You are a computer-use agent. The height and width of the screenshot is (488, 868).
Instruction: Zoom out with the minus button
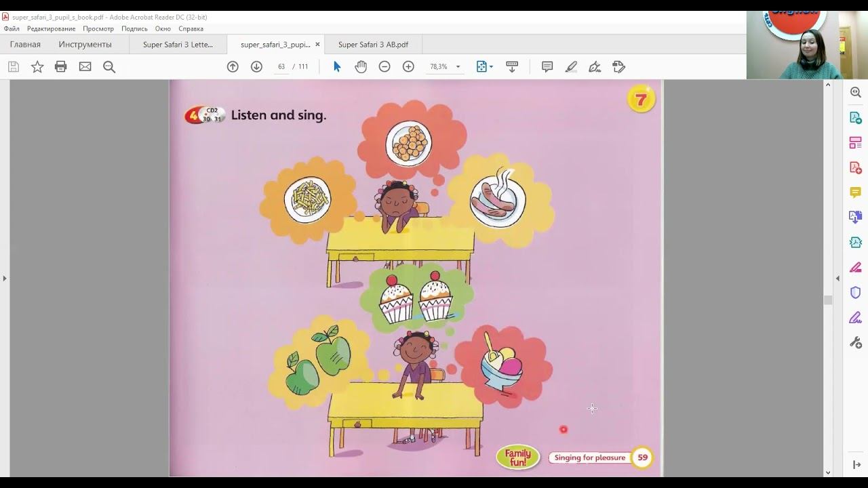click(x=384, y=66)
